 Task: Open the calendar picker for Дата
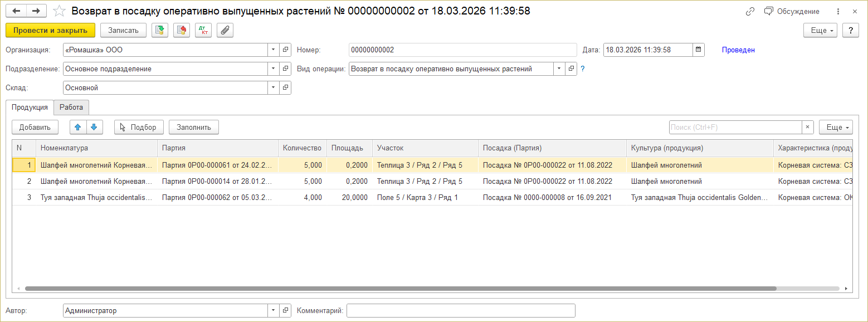699,50
